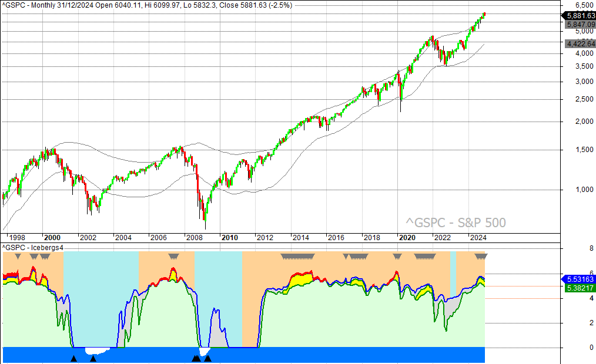Click the gray triangle cluster above 2014 in Icebergs panel
Screen dimensions: 596x364
point(299,257)
